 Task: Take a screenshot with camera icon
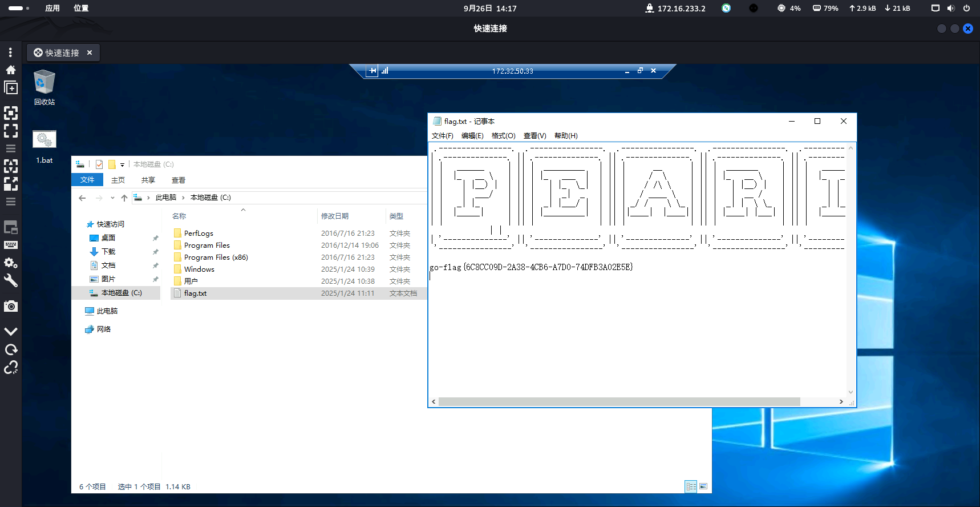click(x=11, y=306)
